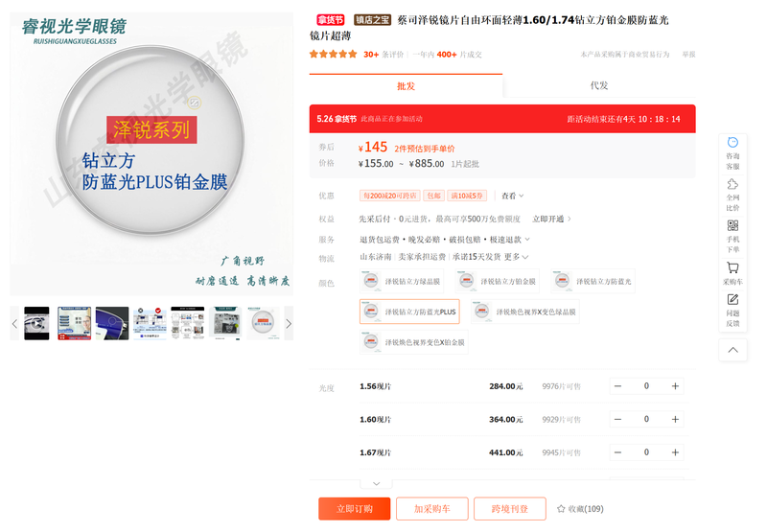Select 泽锐钻立方防蓝光 option

tap(593, 281)
